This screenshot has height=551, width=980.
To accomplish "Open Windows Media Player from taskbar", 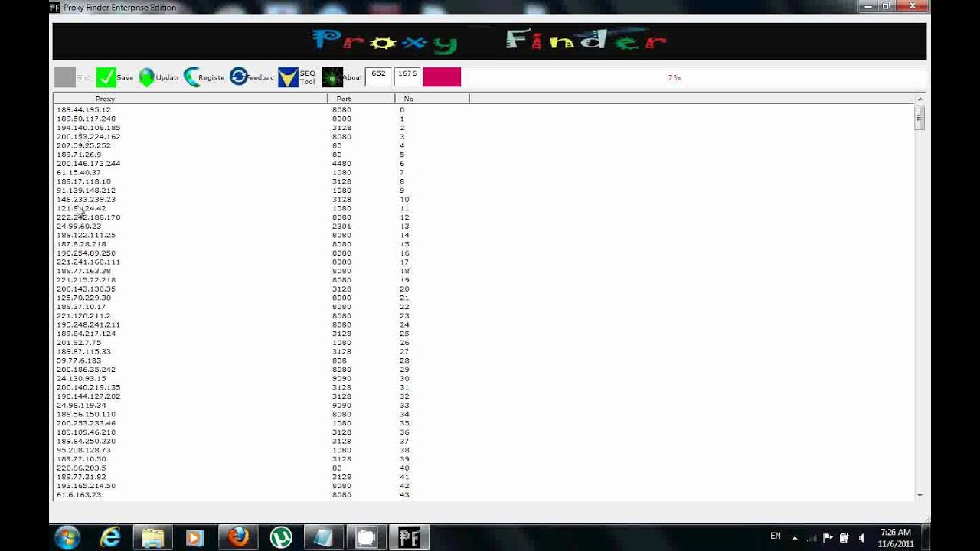I will [x=194, y=538].
